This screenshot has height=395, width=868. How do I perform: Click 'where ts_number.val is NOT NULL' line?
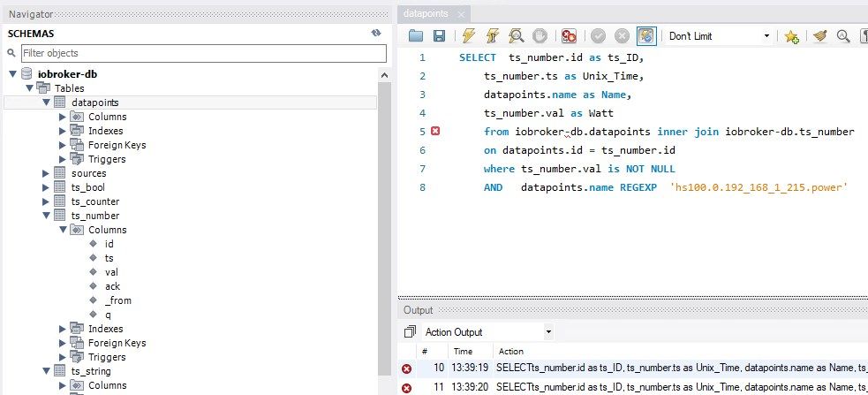pos(579,169)
